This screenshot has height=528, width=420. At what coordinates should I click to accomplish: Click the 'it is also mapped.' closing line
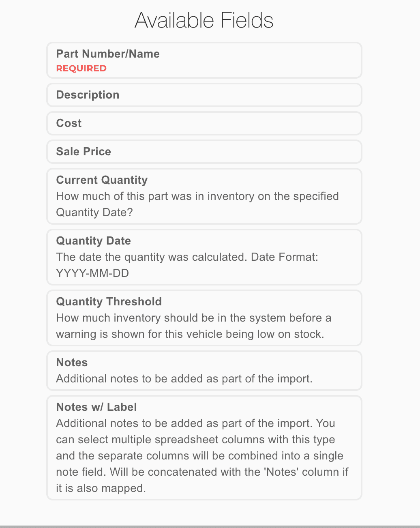101,488
